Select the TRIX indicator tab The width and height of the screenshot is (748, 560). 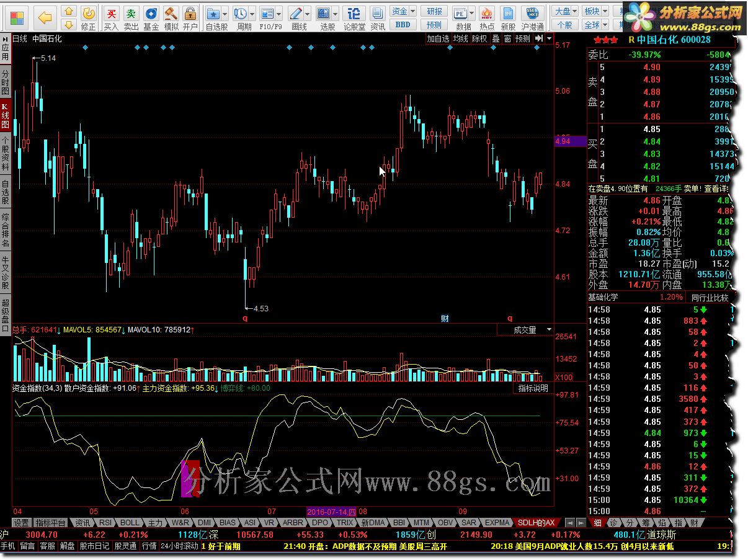click(x=345, y=523)
